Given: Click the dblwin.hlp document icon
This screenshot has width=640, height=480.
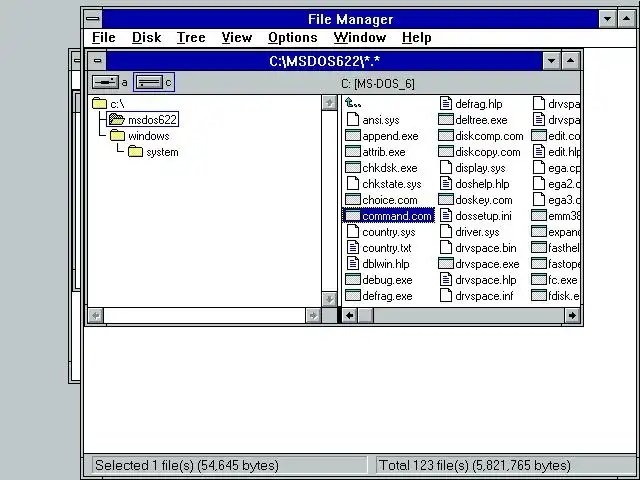Looking at the screenshot, I should point(353,263).
